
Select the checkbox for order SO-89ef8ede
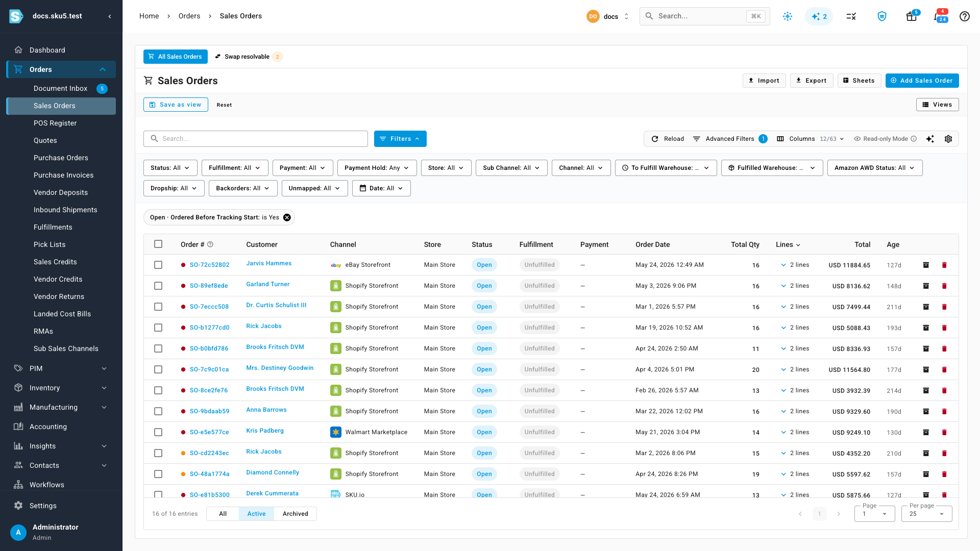coord(158,286)
